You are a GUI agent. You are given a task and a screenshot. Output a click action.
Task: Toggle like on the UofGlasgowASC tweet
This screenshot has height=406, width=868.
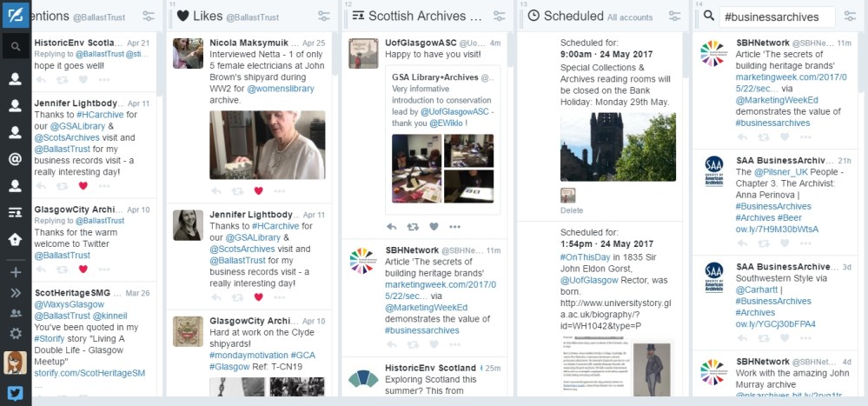click(x=434, y=226)
